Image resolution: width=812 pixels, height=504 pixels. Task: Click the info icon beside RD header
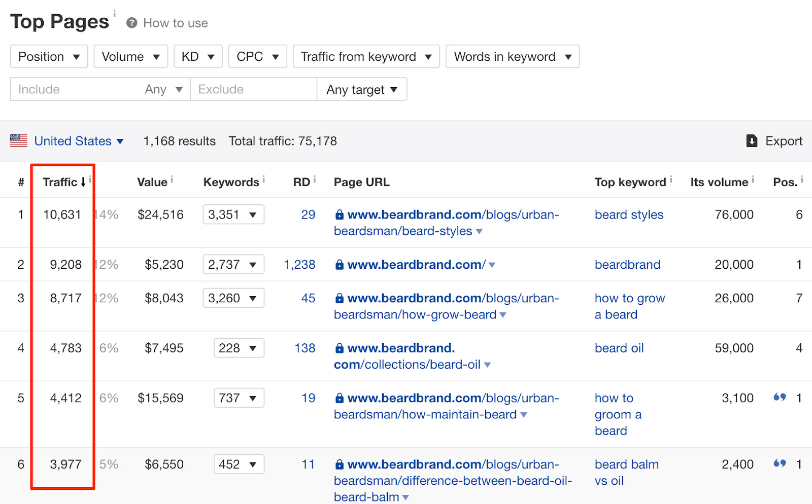(x=315, y=179)
